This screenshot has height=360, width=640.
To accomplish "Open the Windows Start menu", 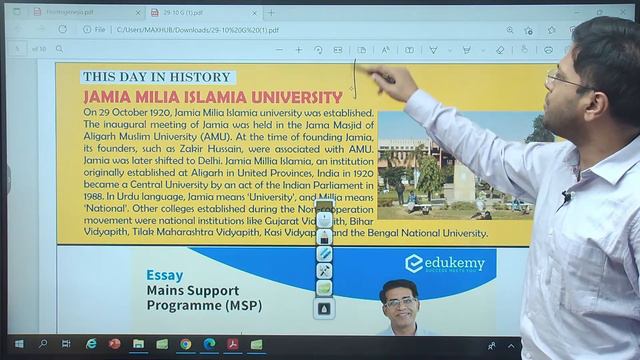I will point(19,344).
